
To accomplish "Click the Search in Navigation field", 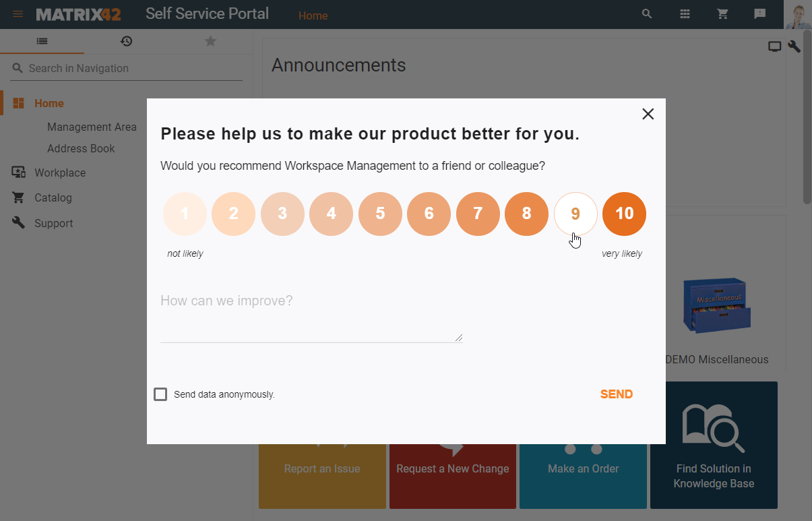I will click(128, 68).
